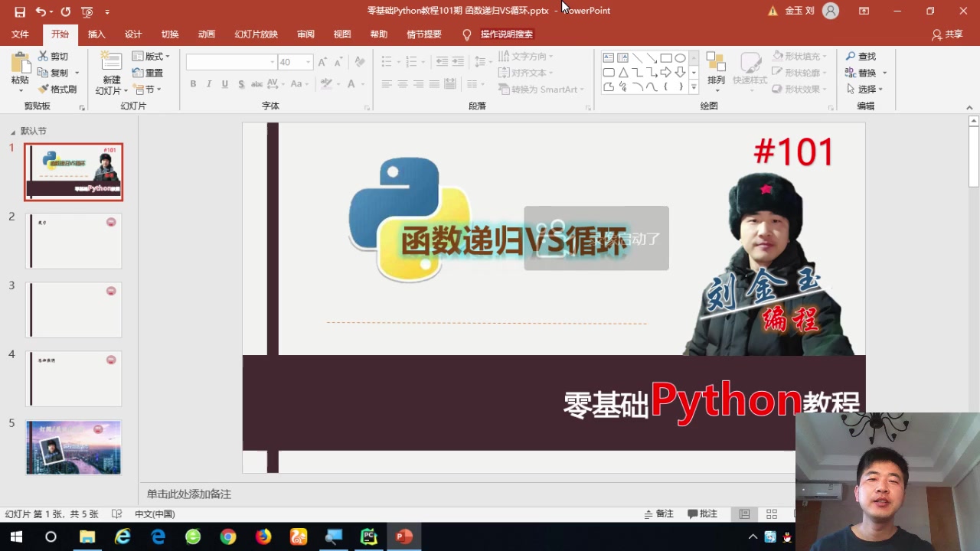Switch to the Transitions (切换) tab

[170, 34]
